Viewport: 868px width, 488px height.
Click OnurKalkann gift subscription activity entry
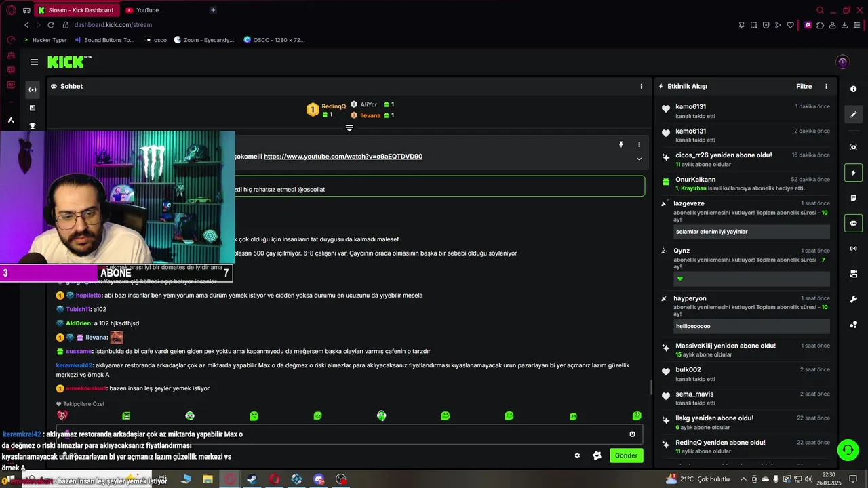[745, 184]
